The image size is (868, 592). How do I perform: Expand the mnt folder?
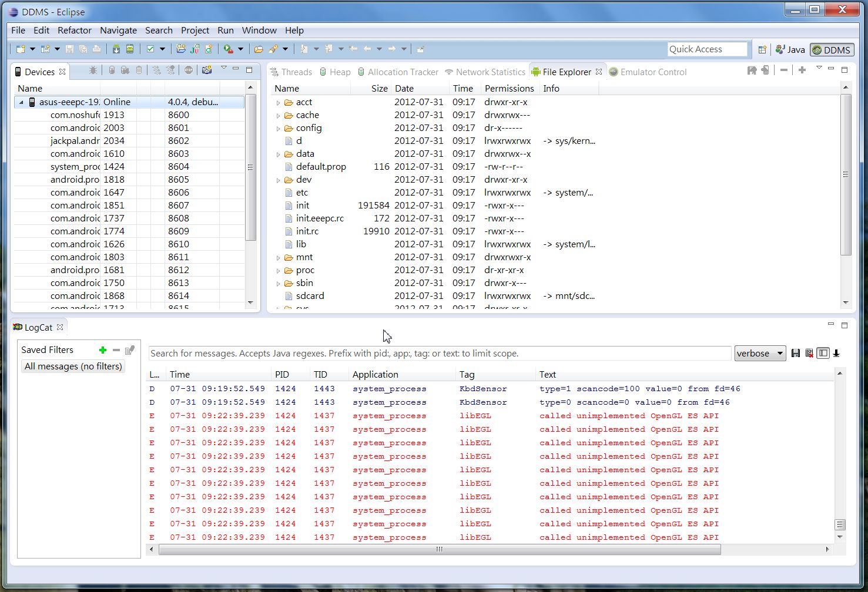pyautogui.click(x=279, y=258)
